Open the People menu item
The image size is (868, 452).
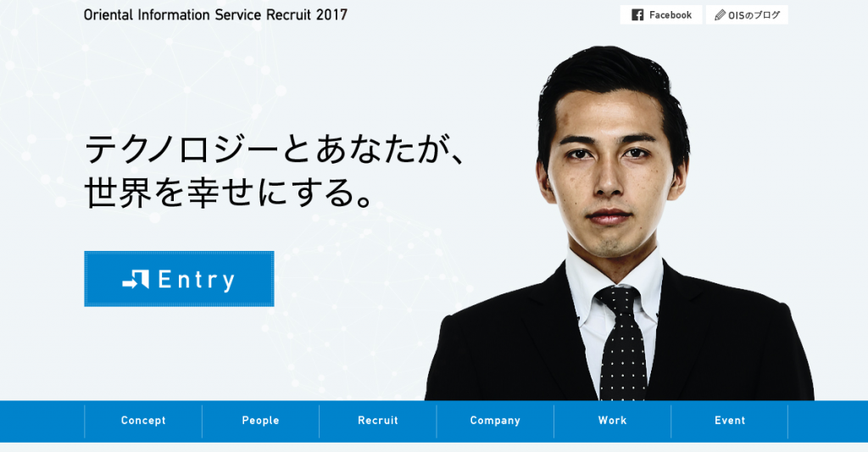click(261, 421)
